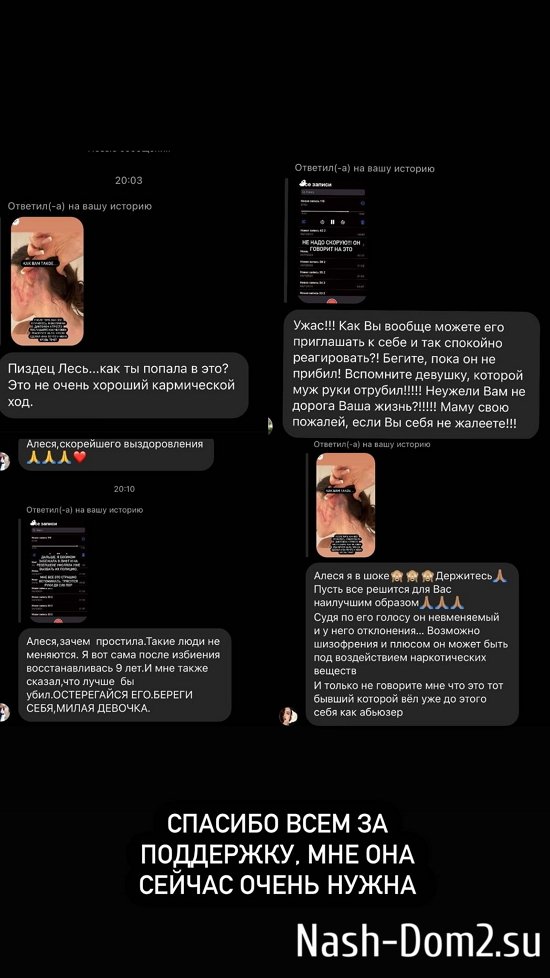Click the red heart emoji in the get-well message

point(79,457)
